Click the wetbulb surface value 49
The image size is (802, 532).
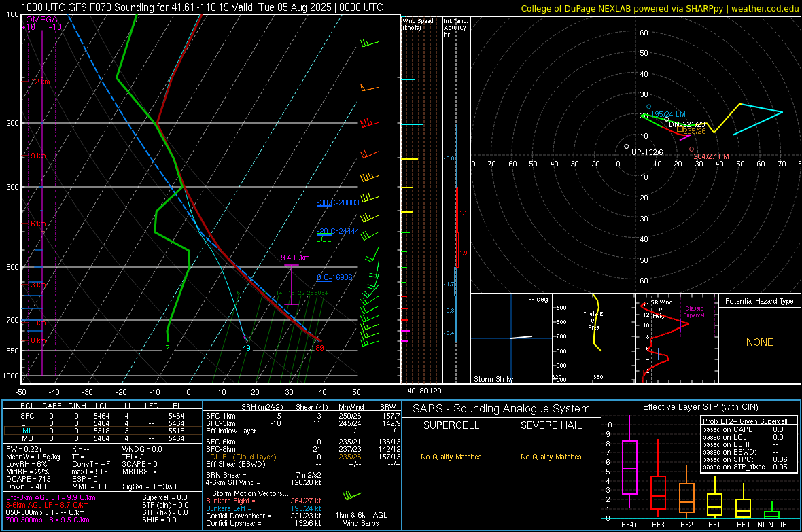point(246,348)
